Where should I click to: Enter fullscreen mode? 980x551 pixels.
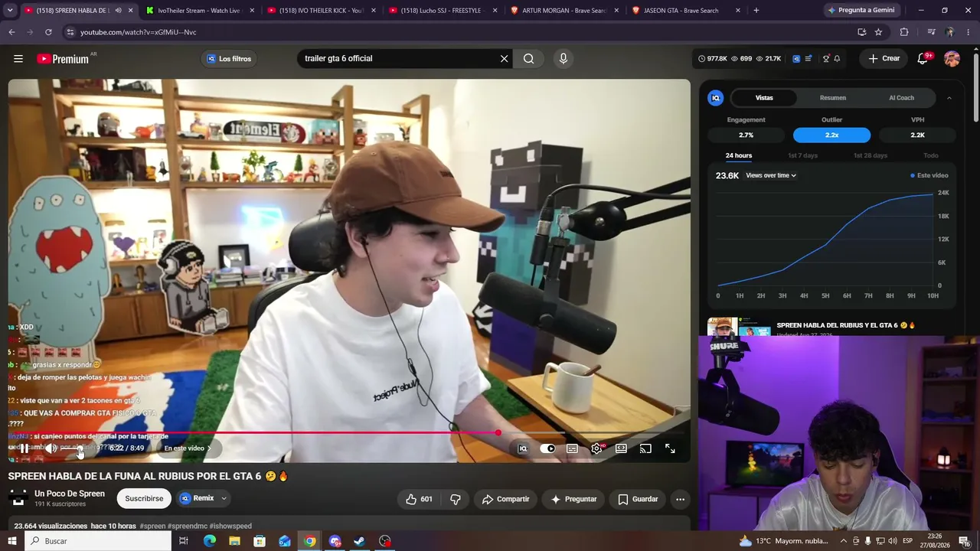(670, 448)
